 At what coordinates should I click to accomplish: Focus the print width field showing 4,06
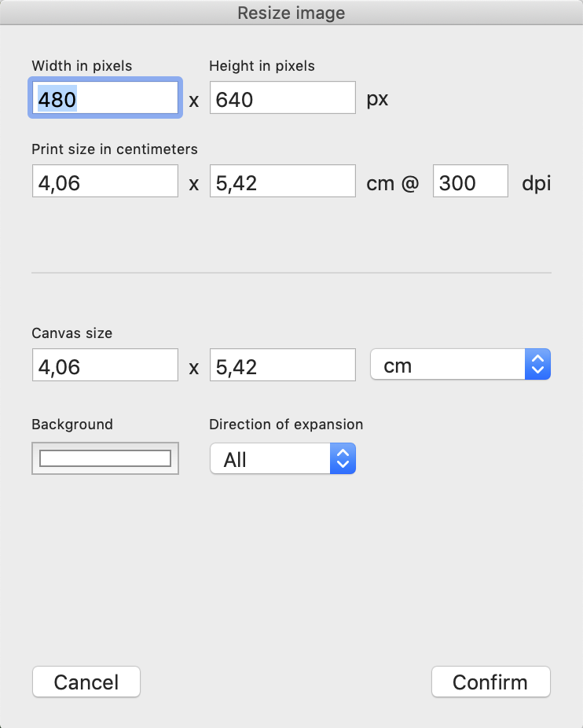[x=105, y=182]
